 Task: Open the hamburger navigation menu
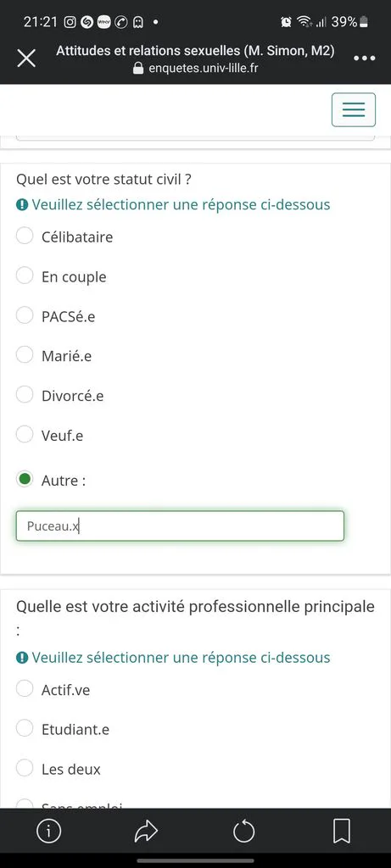[x=354, y=109]
